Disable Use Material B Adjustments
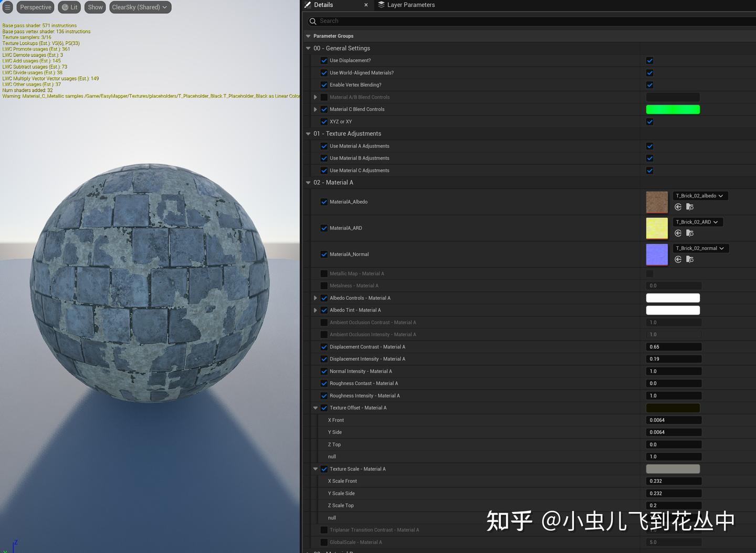The image size is (756, 553). pos(324,158)
